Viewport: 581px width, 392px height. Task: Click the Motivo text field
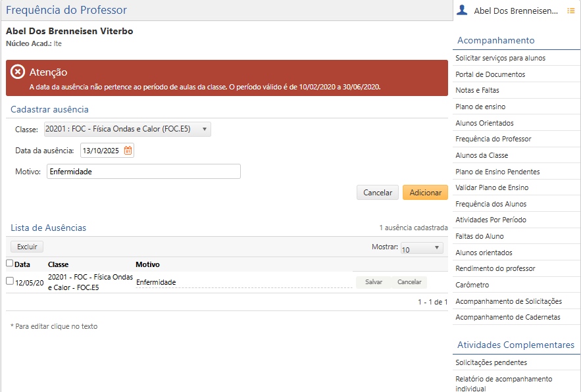click(x=143, y=172)
